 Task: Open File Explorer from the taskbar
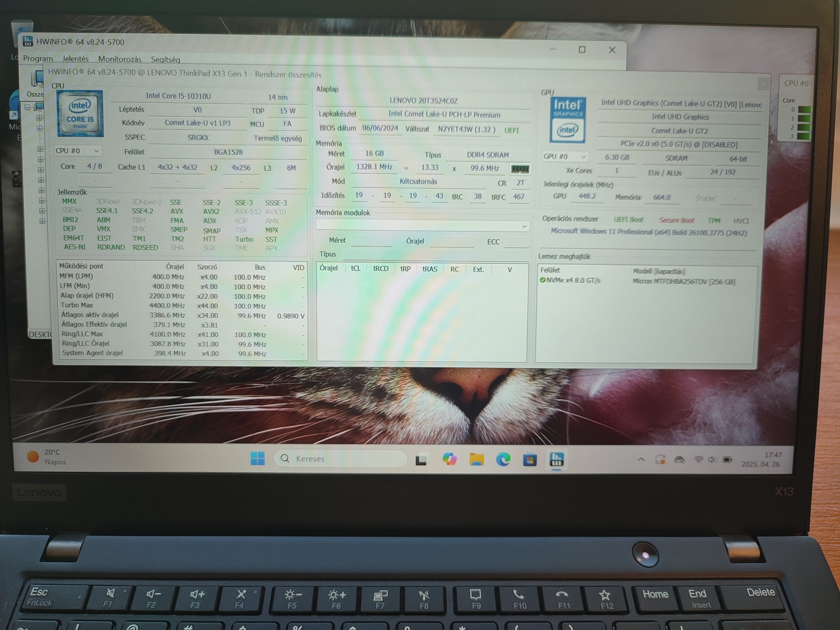click(x=476, y=459)
